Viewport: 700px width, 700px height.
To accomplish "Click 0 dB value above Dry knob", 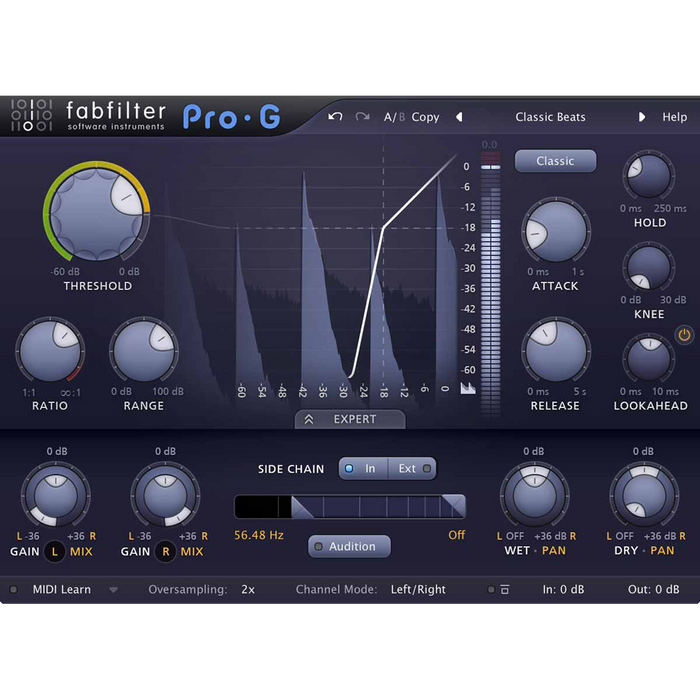I will [x=643, y=451].
